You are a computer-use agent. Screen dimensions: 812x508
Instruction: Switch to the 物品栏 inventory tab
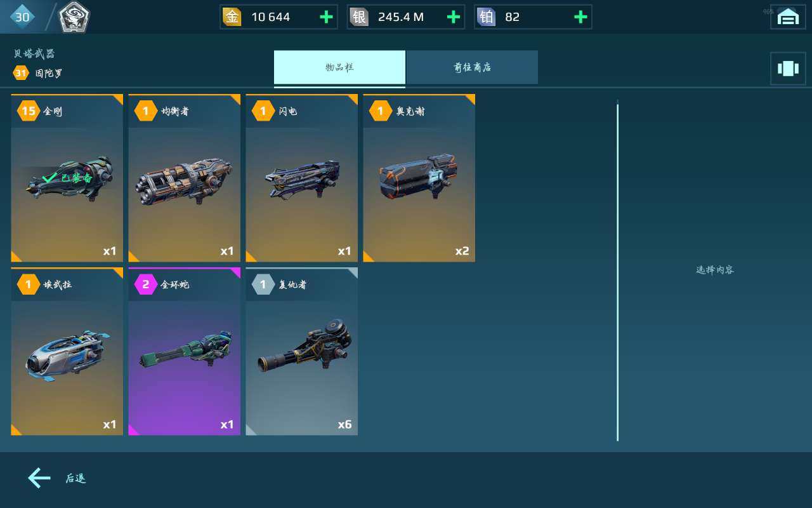pyautogui.click(x=339, y=67)
